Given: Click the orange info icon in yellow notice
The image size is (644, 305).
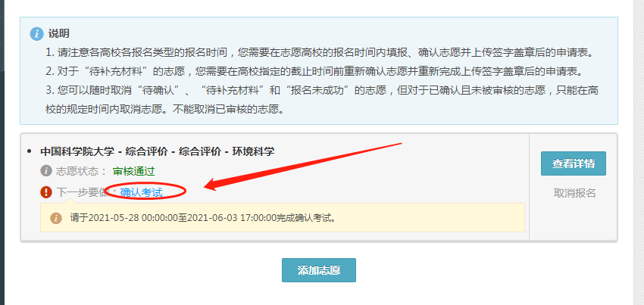Looking at the screenshot, I should click(56, 217).
